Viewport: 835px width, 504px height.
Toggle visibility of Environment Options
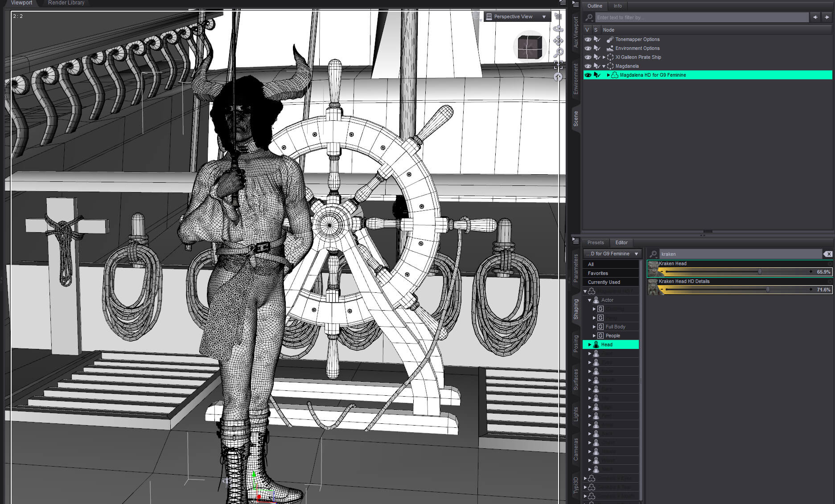coord(588,48)
